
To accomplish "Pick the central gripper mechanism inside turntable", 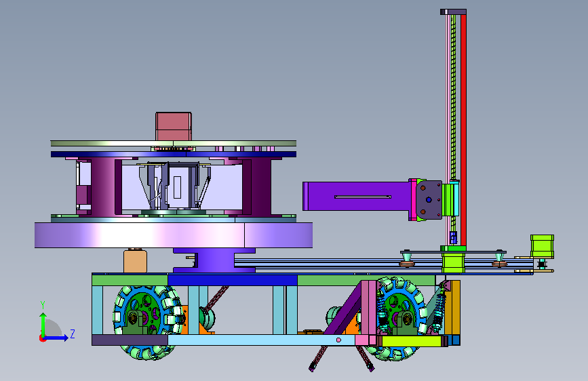I will click(174, 186).
